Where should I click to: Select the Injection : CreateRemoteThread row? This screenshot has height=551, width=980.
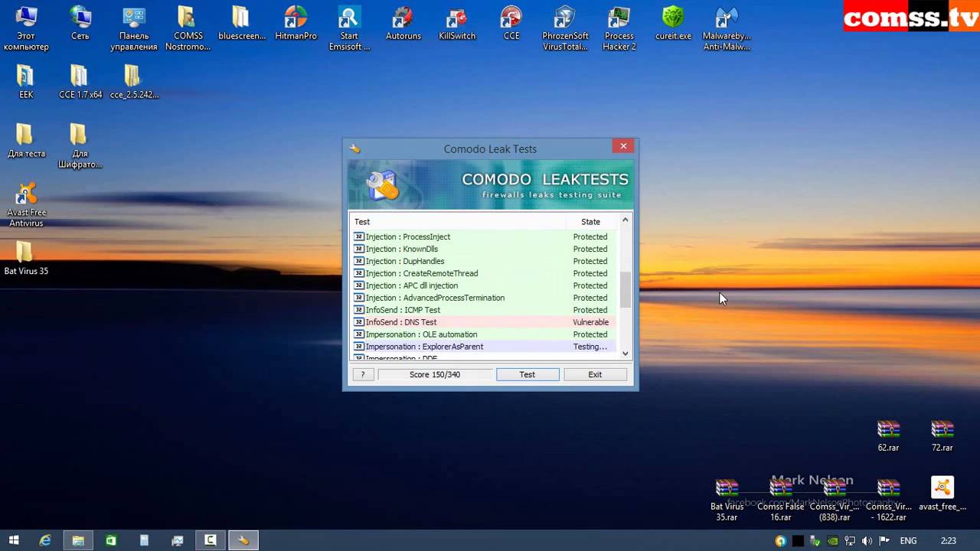484,273
